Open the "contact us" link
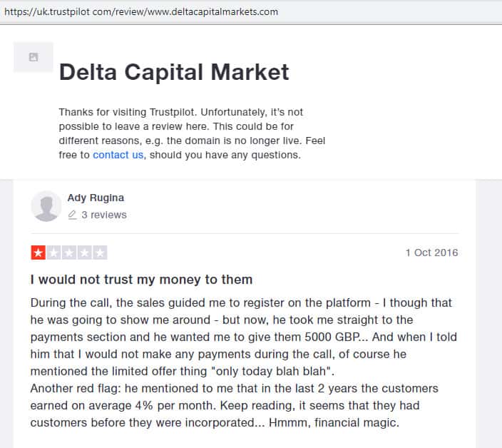Viewport: 502px width, 448px height. (118, 154)
